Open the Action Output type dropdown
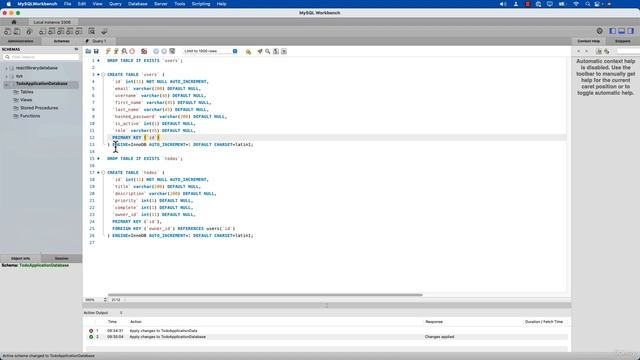 point(103,313)
